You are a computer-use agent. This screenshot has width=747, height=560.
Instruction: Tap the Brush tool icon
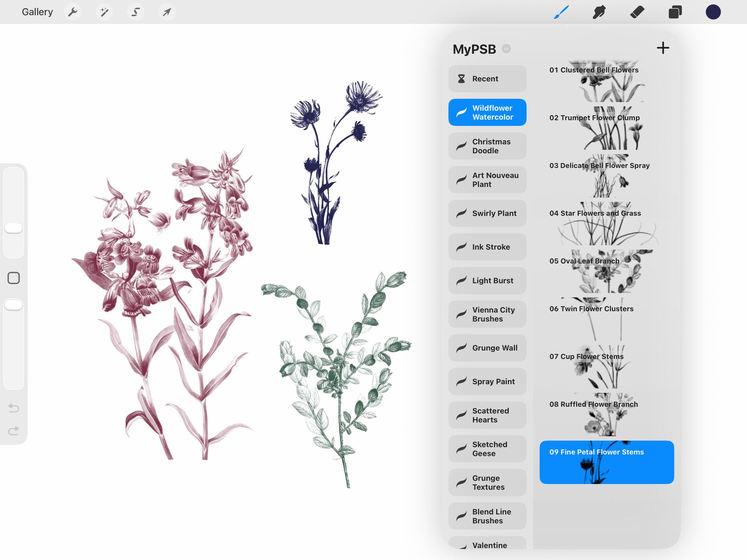(561, 12)
